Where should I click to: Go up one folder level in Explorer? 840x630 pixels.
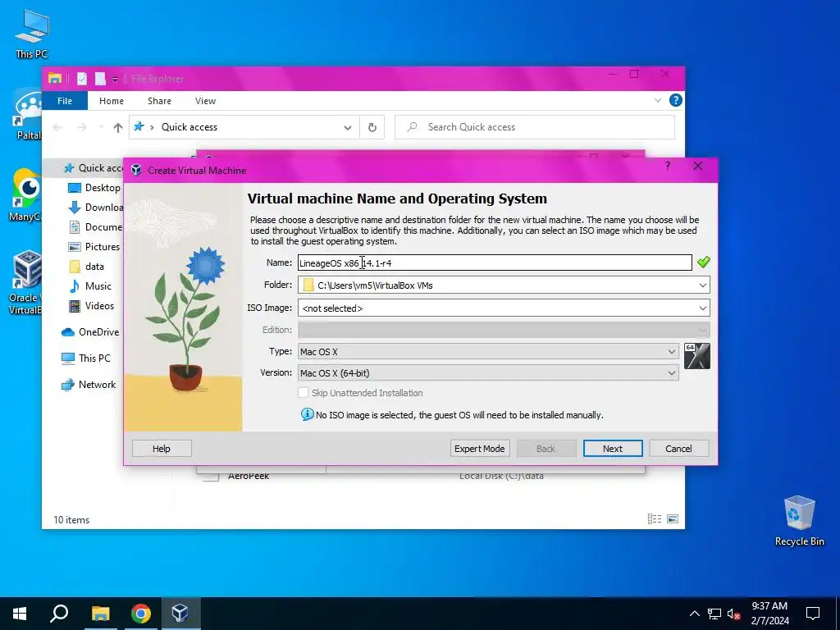pos(118,127)
